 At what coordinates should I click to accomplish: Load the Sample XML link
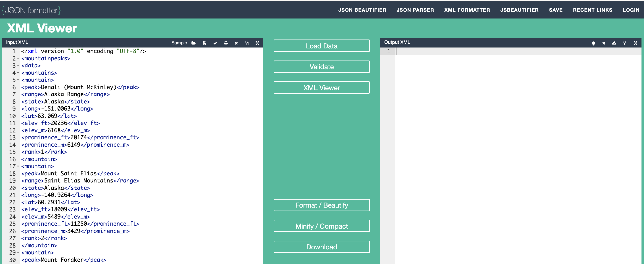pos(179,43)
